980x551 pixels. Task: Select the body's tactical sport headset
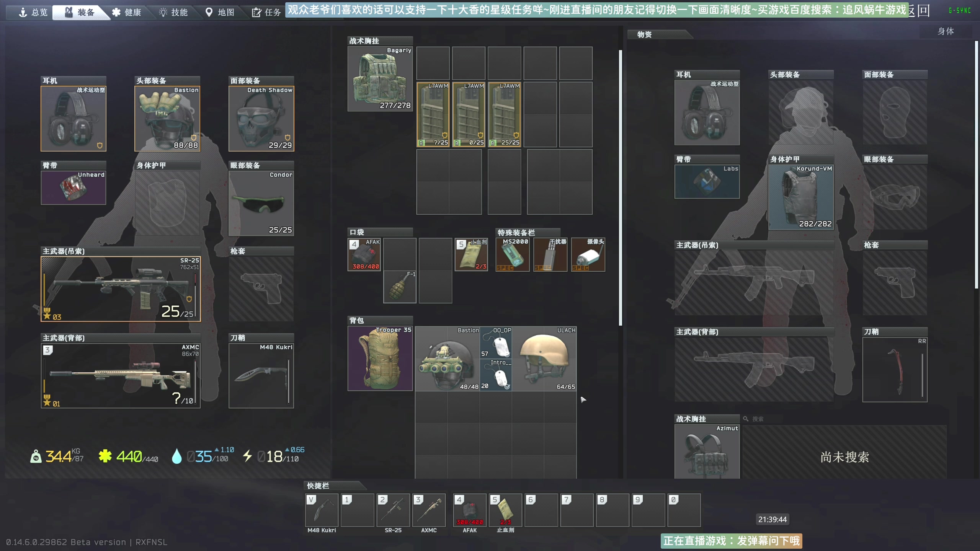point(707,112)
